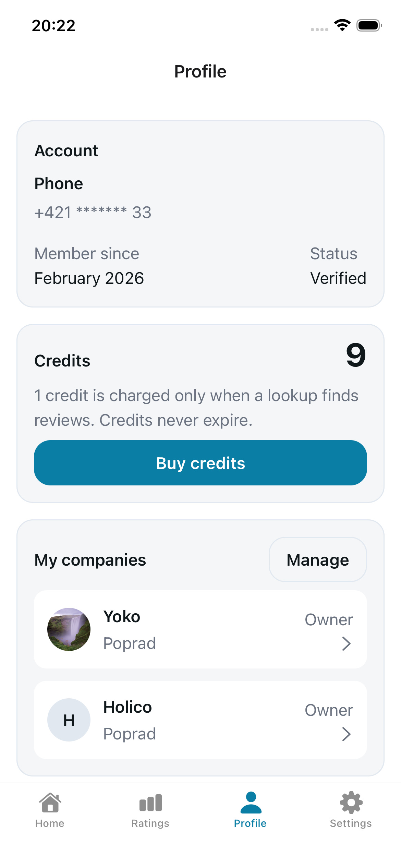Tap the Verified status text
The height and width of the screenshot is (868, 401).
(x=338, y=278)
